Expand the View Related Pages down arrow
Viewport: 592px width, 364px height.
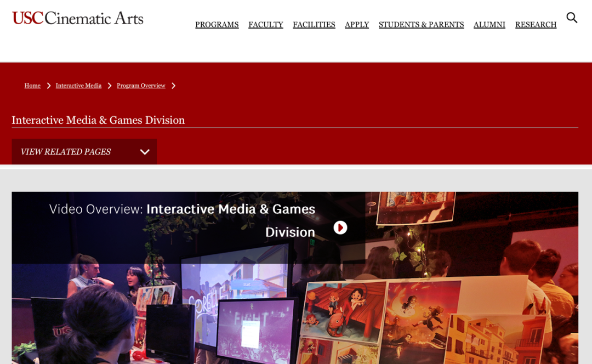(x=145, y=152)
